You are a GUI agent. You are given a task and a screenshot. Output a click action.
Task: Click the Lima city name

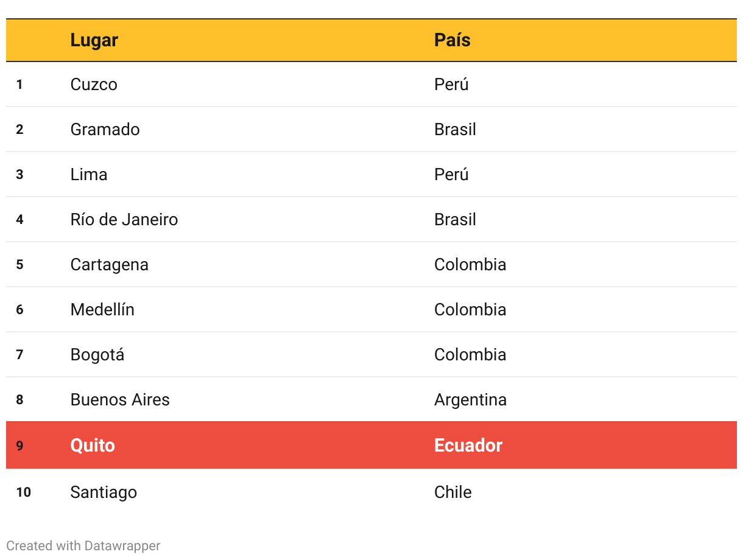tap(89, 174)
